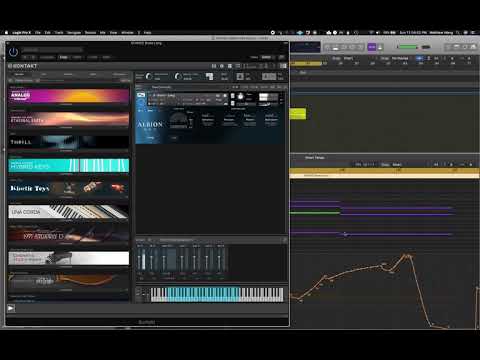Click the macOS volume icon
This screenshot has height=360, width=480.
tap(378, 32)
